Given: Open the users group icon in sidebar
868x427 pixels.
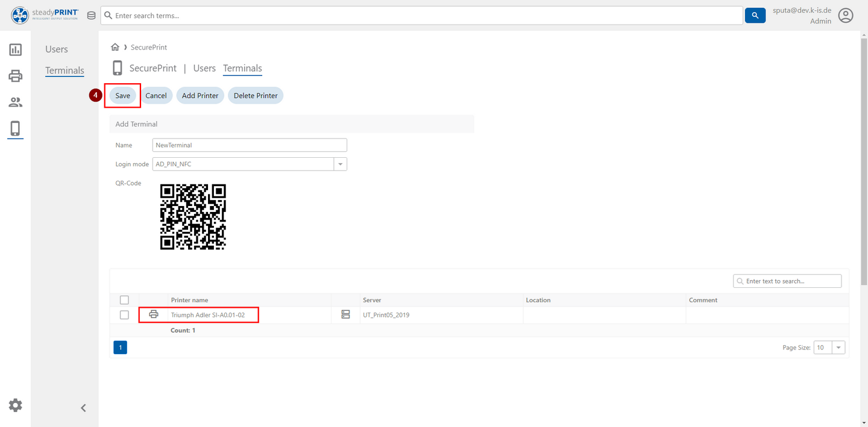Looking at the screenshot, I should 16,102.
